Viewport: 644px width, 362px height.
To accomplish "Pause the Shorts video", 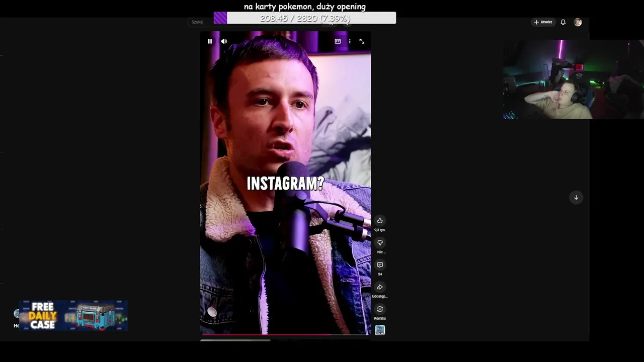I will pos(210,41).
